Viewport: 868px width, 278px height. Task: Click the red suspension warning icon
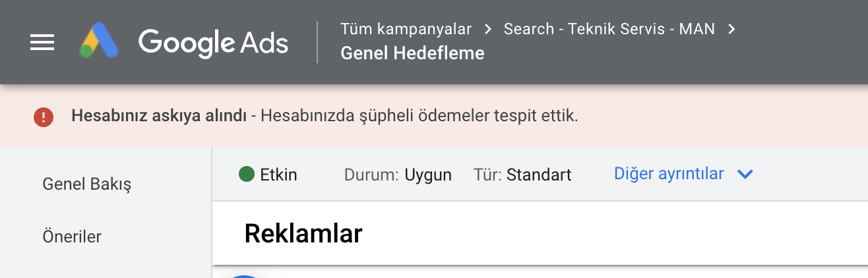(x=44, y=117)
